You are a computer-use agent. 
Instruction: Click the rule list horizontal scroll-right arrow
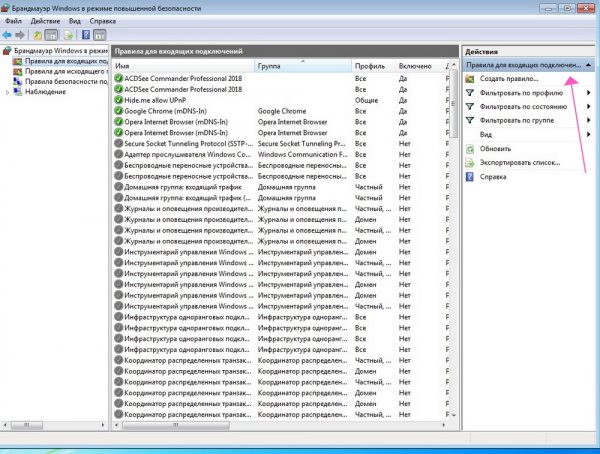[443, 425]
